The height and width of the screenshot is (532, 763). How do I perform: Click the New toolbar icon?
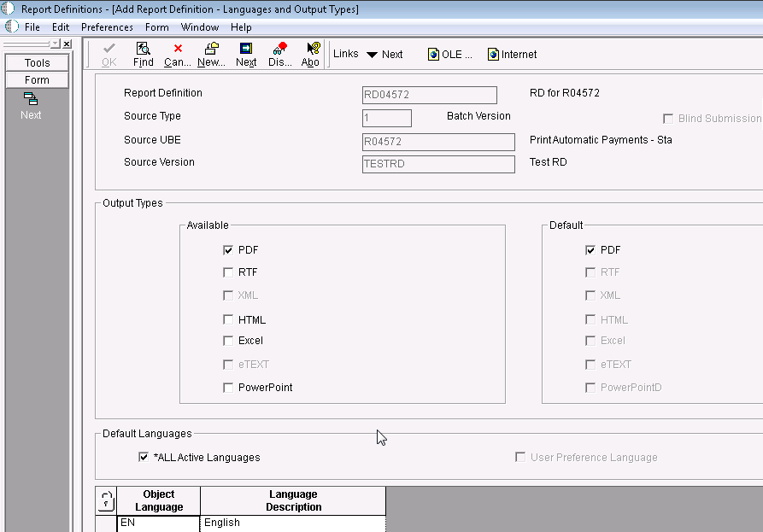tap(211, 48)
